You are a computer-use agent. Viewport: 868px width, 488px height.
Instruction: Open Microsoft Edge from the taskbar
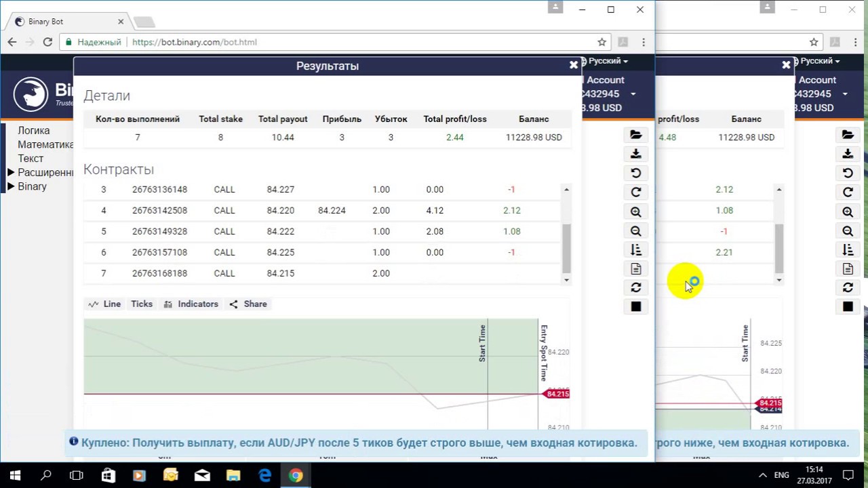click(x=264, y=476)
